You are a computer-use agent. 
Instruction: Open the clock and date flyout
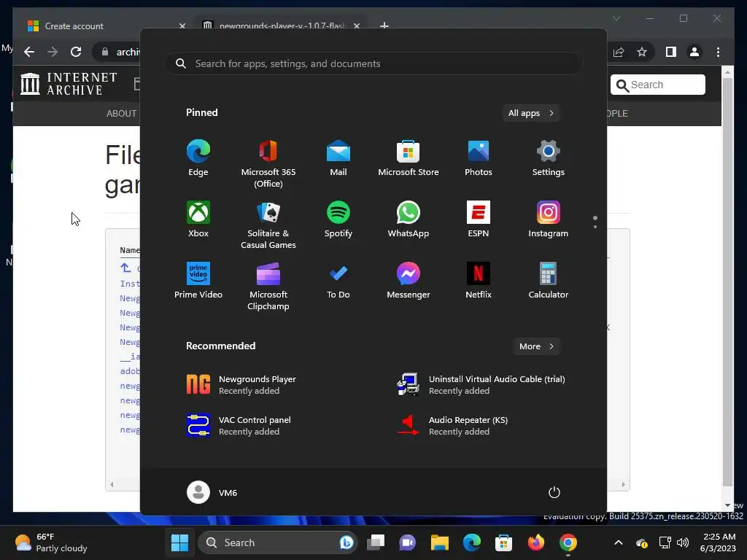pos(719,542)
